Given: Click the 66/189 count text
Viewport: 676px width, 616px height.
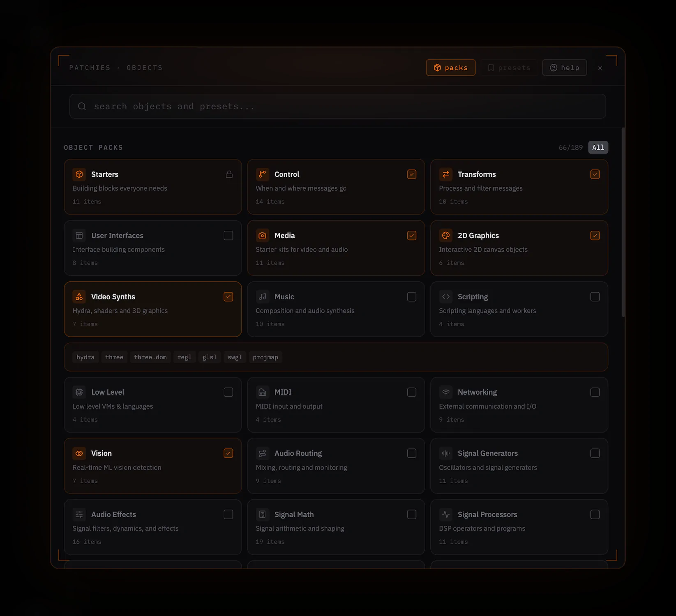Looking at the screenshot, I should click(571, 147).
